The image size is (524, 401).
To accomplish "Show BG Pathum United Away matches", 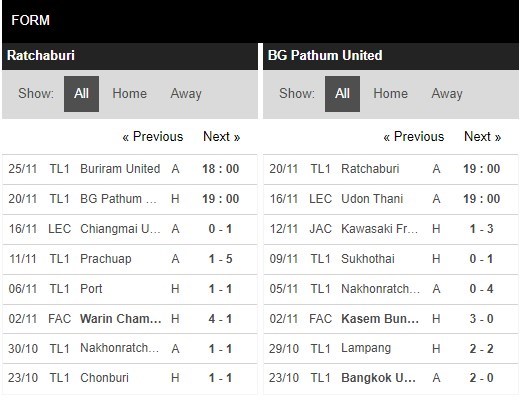I will (x=447, y=94).
